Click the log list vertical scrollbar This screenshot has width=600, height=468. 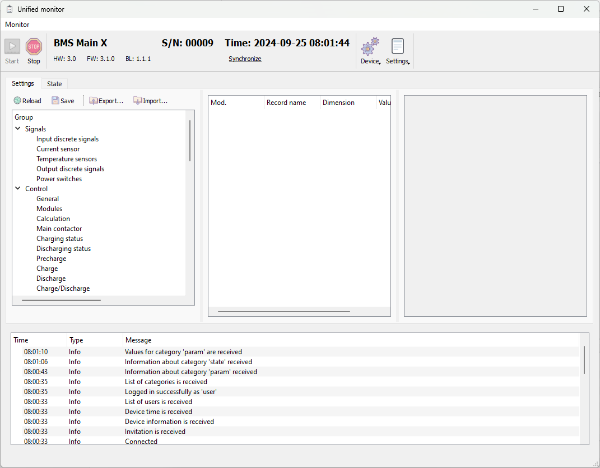tap(584, 360)
